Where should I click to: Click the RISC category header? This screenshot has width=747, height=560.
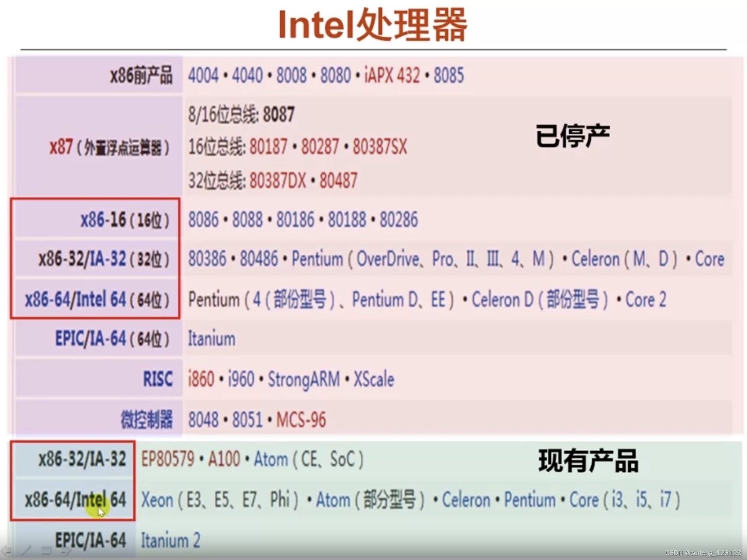pyautogui.click(x=158, y=379)
